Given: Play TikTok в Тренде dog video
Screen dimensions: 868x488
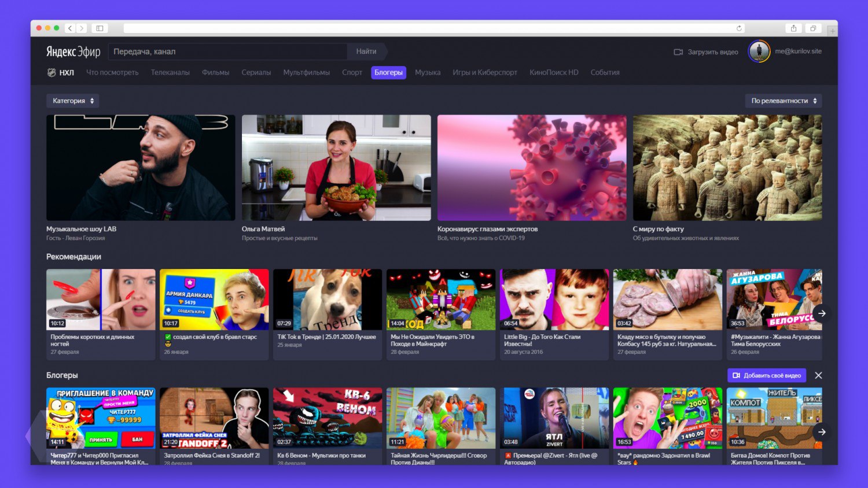Looking at the screenshot, I should pyautogui.click(x=328, y=300).
